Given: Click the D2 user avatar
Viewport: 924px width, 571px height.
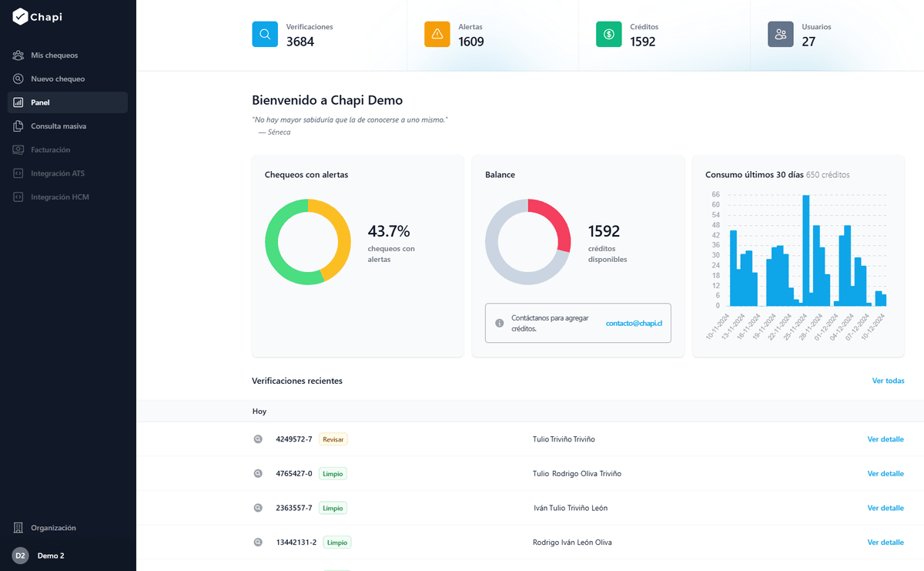Looking at the screenshot, I should [x=20, y=556].
